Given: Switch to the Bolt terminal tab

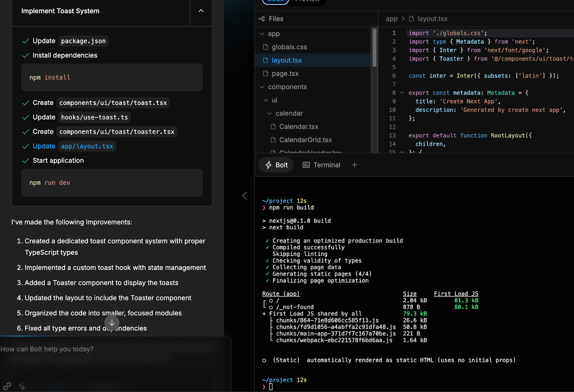Looking at the screenshot, I should tap(276, 165).
